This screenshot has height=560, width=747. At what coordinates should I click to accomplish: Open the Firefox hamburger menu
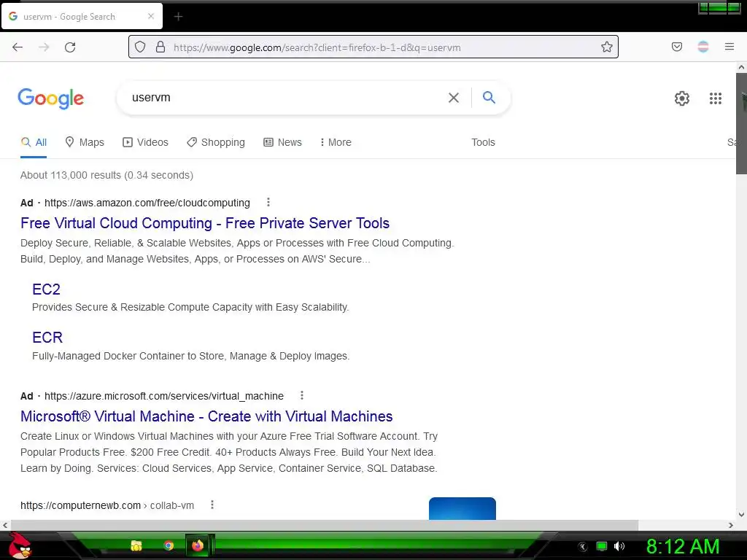pos(729,47)
